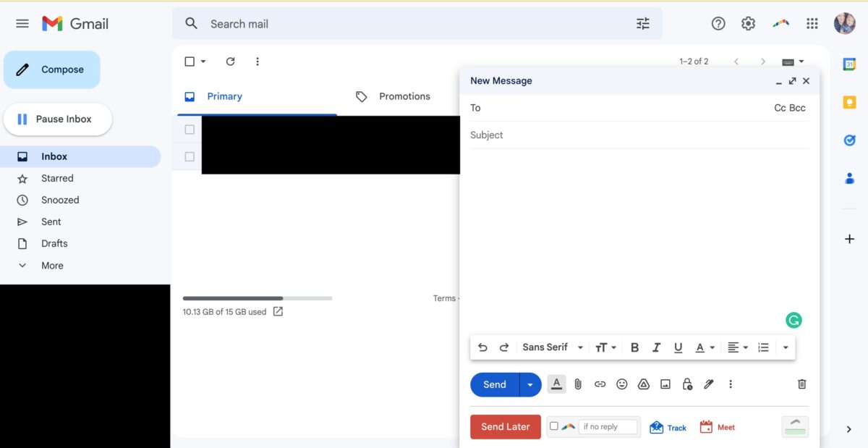Insert signature with the pen icon
868x448 pixels.
tap(709, 384)
